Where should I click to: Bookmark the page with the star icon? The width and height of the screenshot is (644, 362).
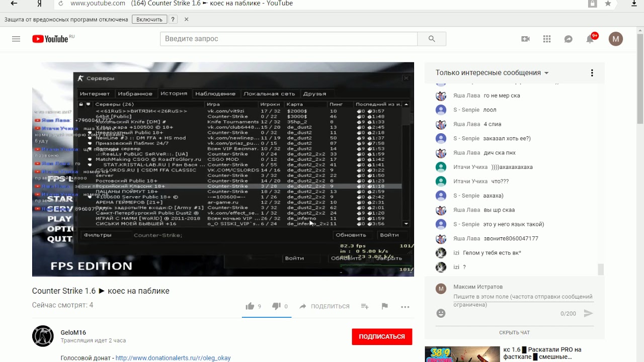click(x=608, y=4)
